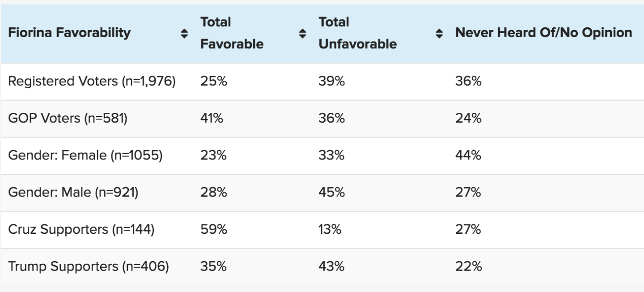Click the 44% no opinion cell for Female
The image size is (644, 292).
click(468, 155)
